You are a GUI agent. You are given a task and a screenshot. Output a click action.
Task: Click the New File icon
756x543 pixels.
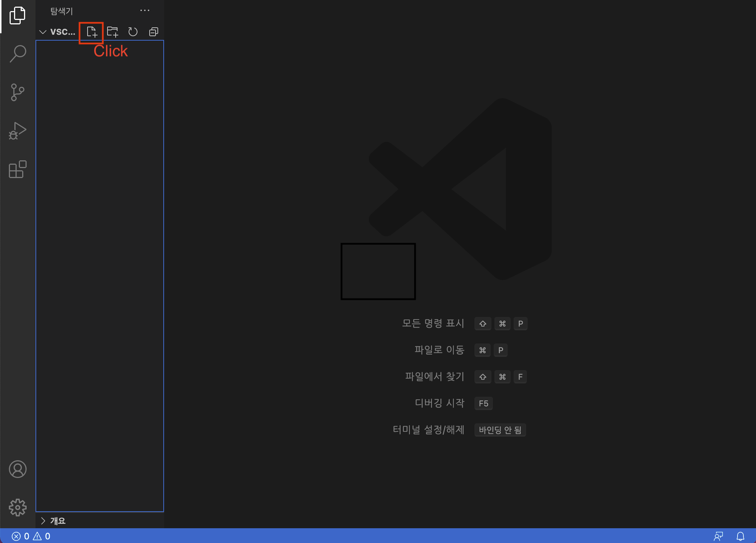click(92, 32)
